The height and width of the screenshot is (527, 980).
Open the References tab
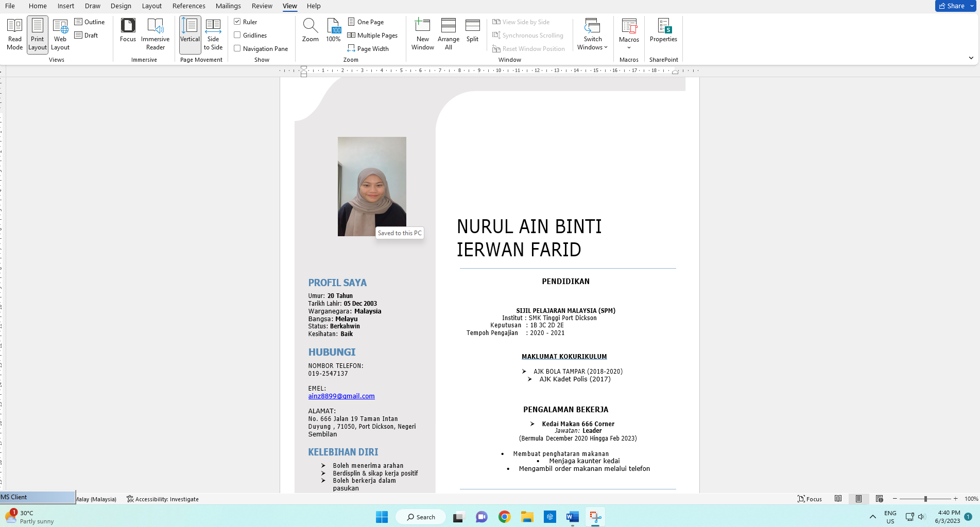click(188, 6)
